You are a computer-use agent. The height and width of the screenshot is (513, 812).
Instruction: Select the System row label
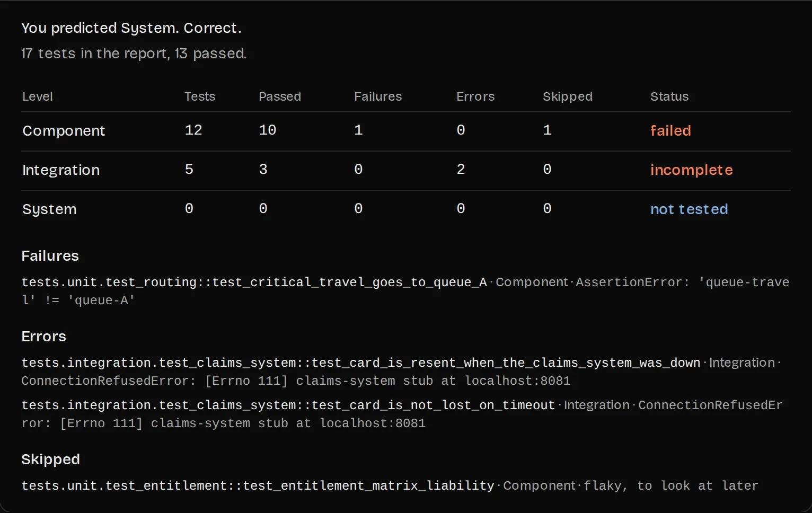49,209
